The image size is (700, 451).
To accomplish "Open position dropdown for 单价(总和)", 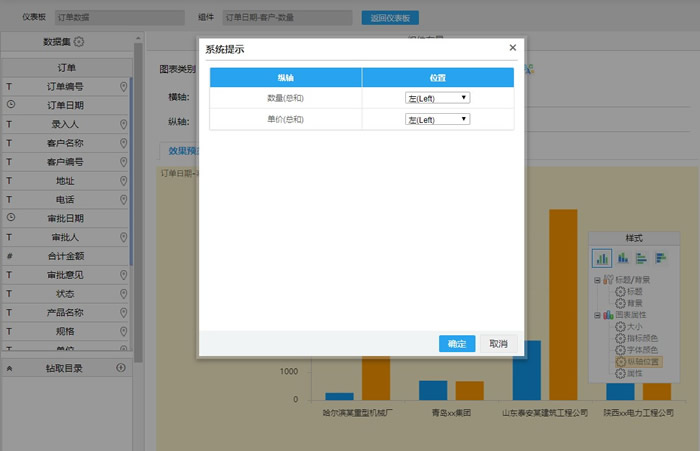I will (x=437, y=119).
